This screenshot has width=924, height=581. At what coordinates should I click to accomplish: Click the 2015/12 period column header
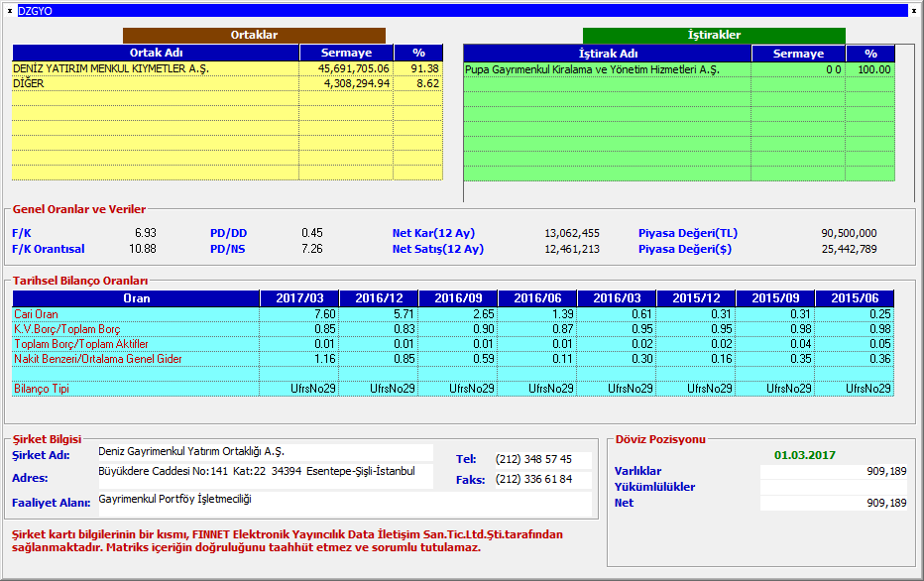tap(696, 298)
